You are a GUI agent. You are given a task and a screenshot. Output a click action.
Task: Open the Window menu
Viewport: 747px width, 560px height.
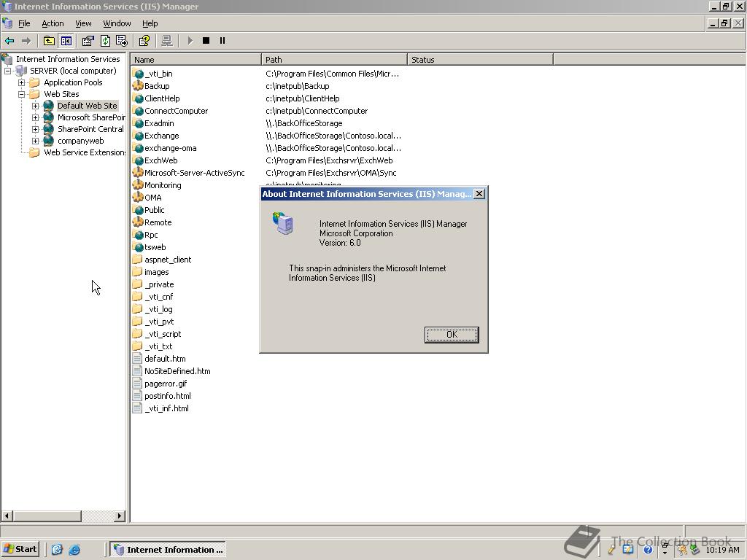pos(117,23)
